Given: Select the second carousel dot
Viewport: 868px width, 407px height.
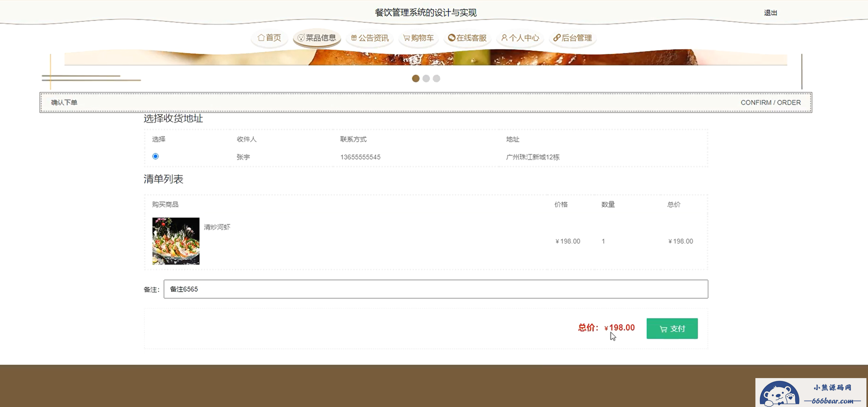Looking at the screenshot, I should [x=426, y=79].
